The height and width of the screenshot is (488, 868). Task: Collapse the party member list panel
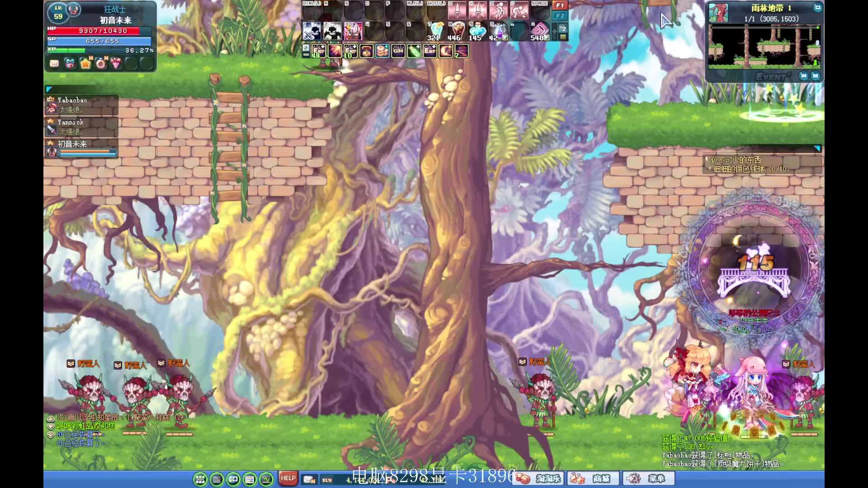tap(49, 89)
